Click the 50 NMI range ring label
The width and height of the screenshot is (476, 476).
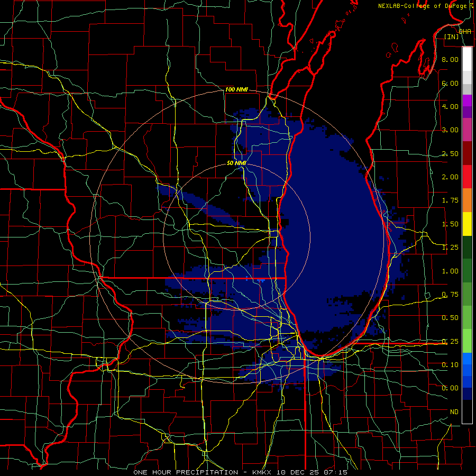tap(236, 163)
